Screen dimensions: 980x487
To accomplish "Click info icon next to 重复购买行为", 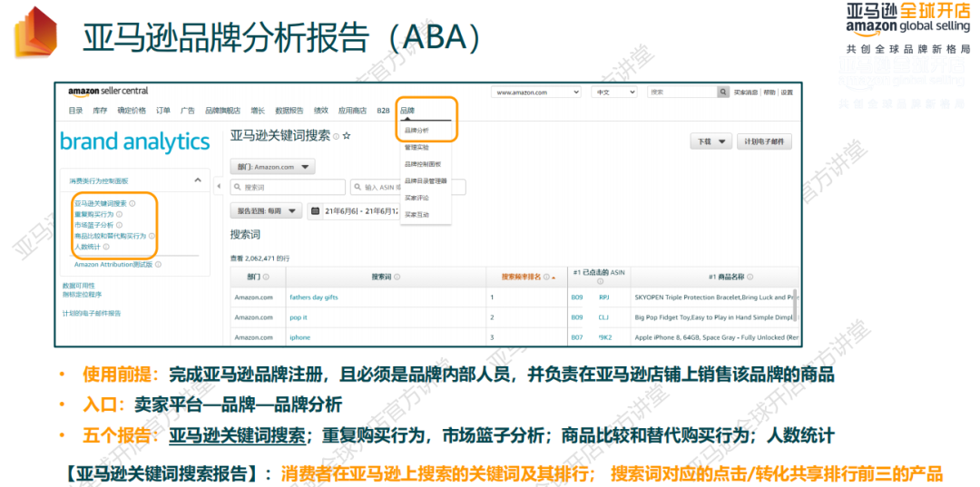I will click(120, 214).
